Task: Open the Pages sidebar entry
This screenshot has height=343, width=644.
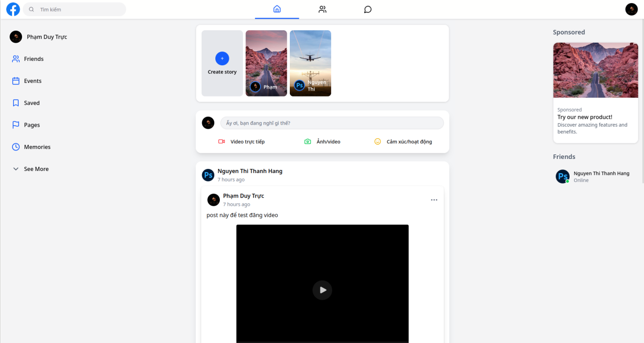Action: pos(32,125)
